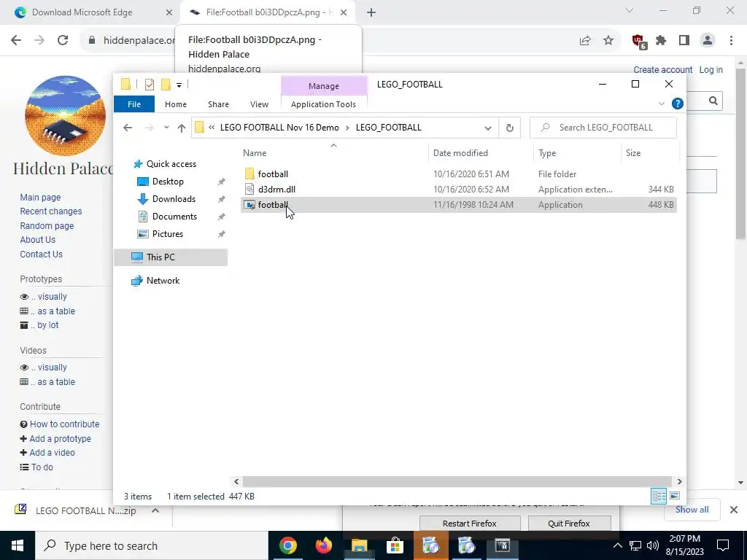Open Chrome extensions puzzle icon
Viewport: 747px width, 560px height.
tap(661, 41)
